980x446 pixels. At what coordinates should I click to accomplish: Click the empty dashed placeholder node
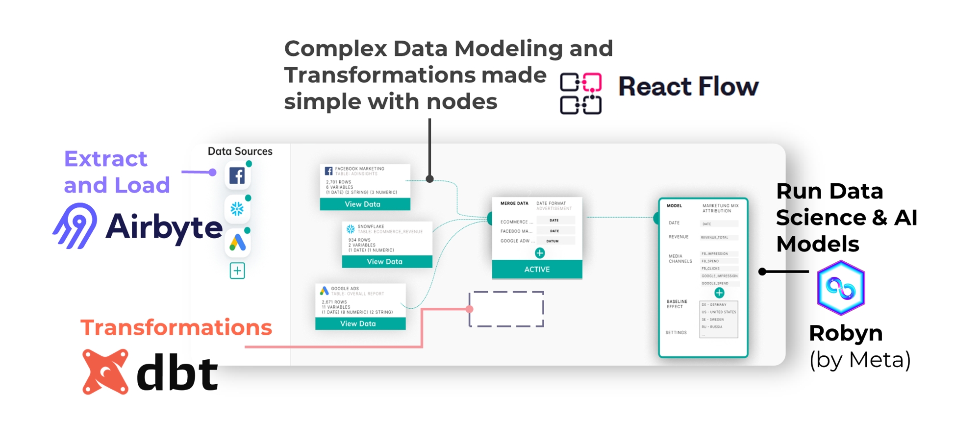[x=506, y=309]
